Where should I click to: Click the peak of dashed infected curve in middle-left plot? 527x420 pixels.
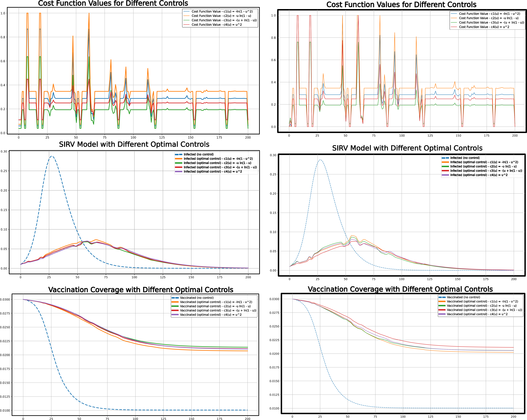pyautogui.click(x=52, y=156)
